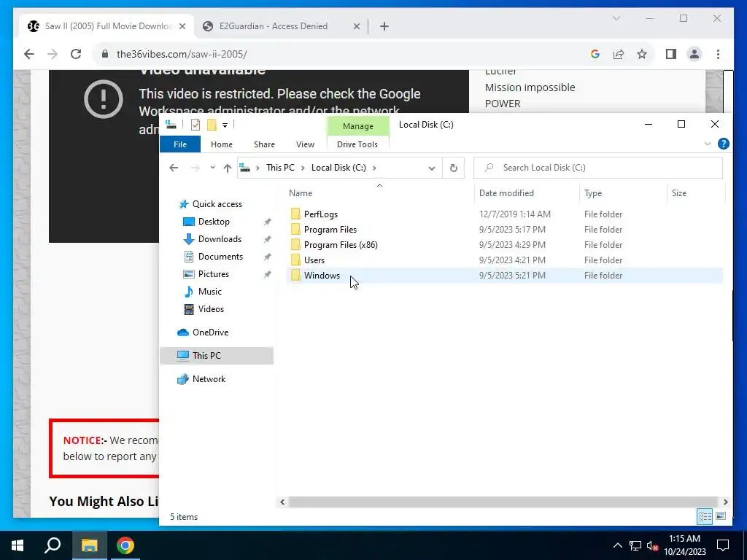Go up one folder level in Explorer
This screenshot has height=560, width=747.
pyautogui.click(x=228, y=168)
